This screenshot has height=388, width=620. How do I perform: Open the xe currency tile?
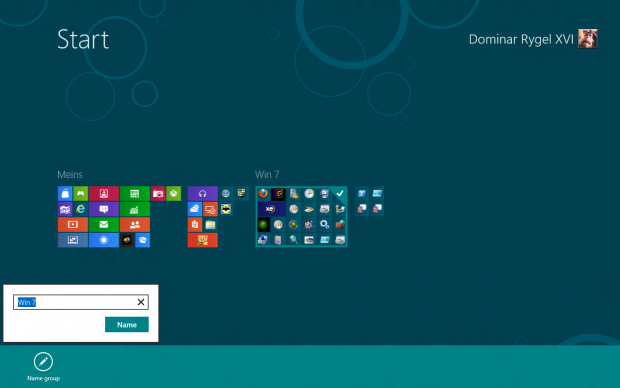(271, 209)
